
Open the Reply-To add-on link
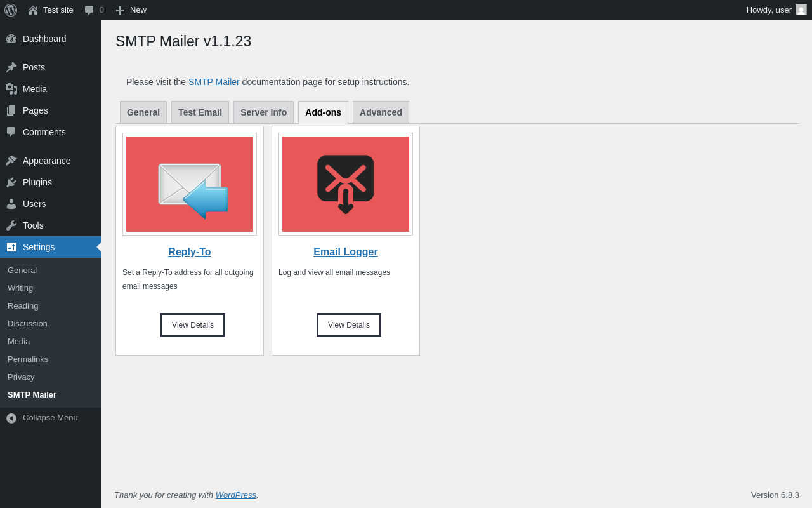pos(190,252)
